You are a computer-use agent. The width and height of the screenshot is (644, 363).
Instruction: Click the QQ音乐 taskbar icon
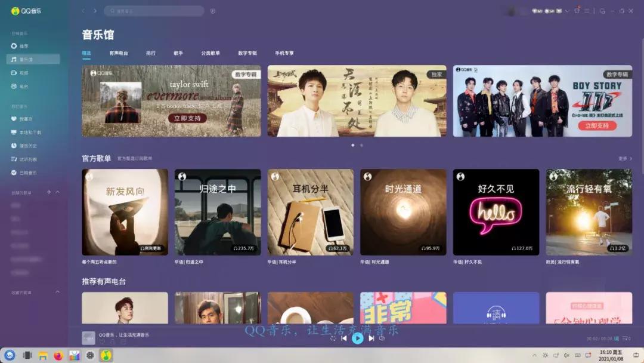point(106,355)
